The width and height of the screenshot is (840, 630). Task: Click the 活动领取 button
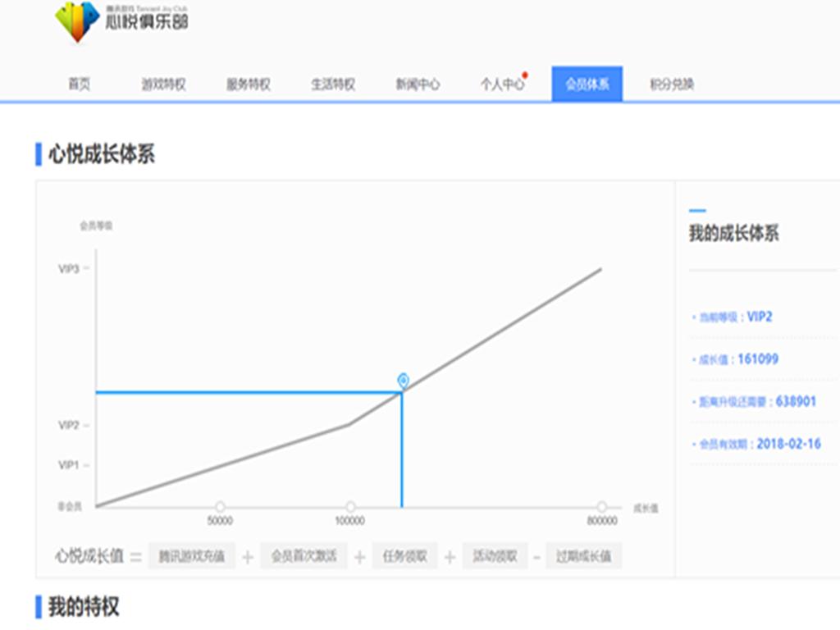[494, 555]
